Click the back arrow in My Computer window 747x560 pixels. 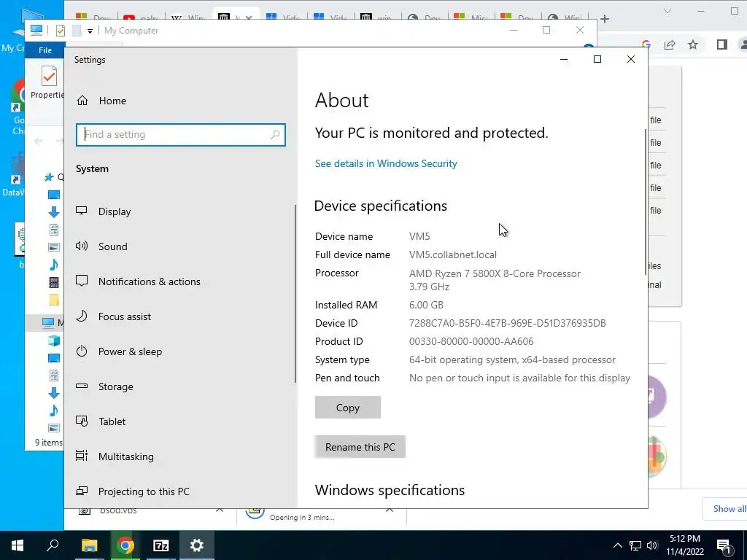click(39, 141)
